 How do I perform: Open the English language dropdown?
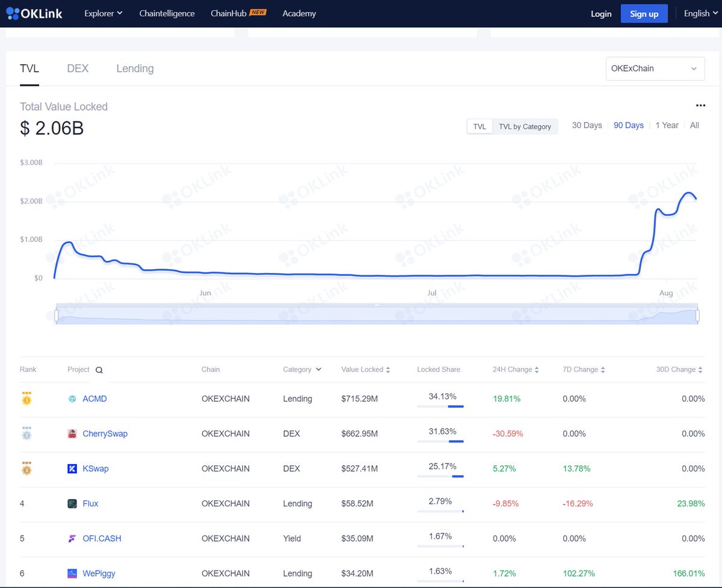click(x=700, y=13)
